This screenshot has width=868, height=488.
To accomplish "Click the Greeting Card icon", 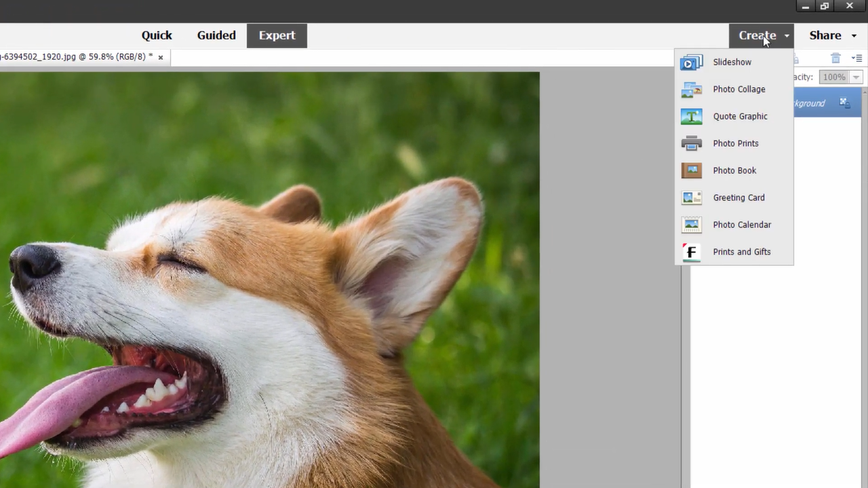I will 691,198.
